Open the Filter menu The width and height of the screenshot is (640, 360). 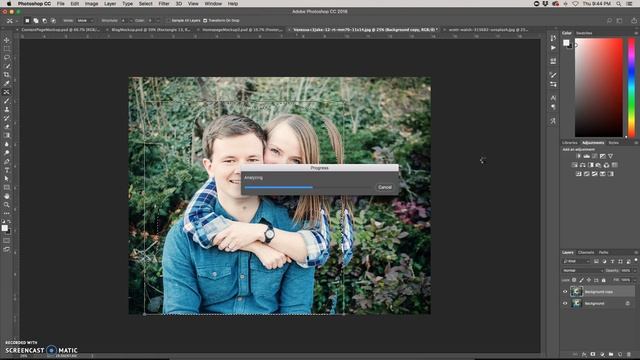[164, 4]
